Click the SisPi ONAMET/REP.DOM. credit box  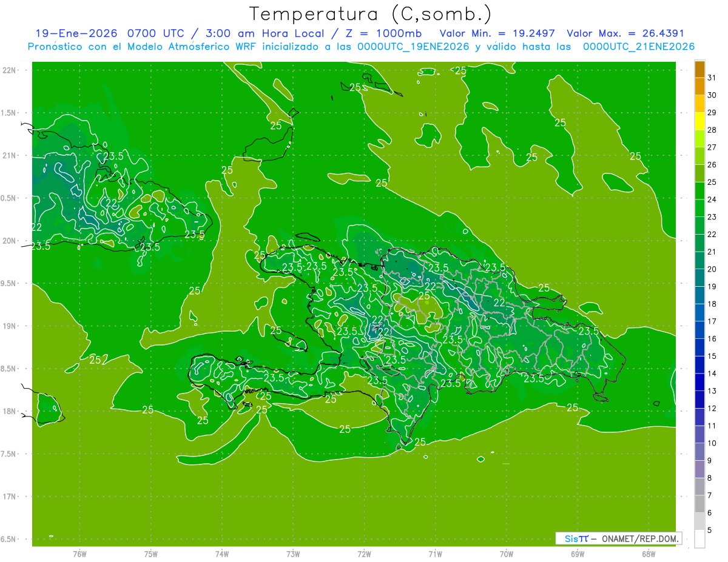[619, 538]
